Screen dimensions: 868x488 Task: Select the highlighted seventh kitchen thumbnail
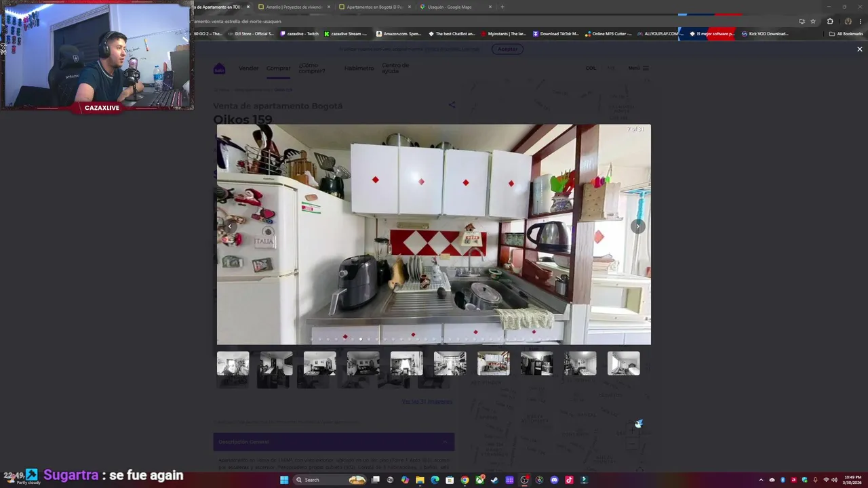pos(493,363)
